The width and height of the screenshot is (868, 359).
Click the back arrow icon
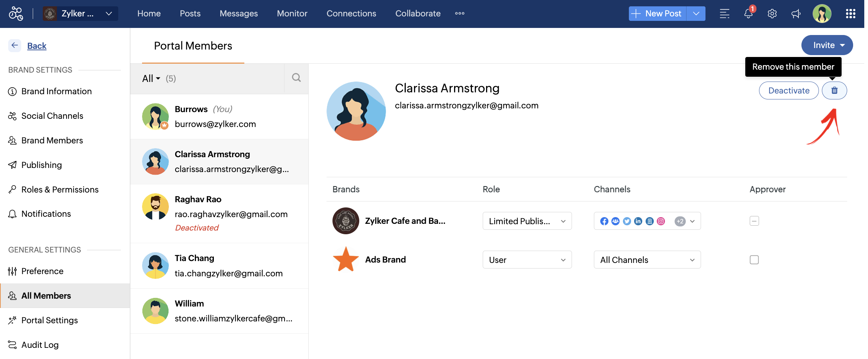pos(15,45)
